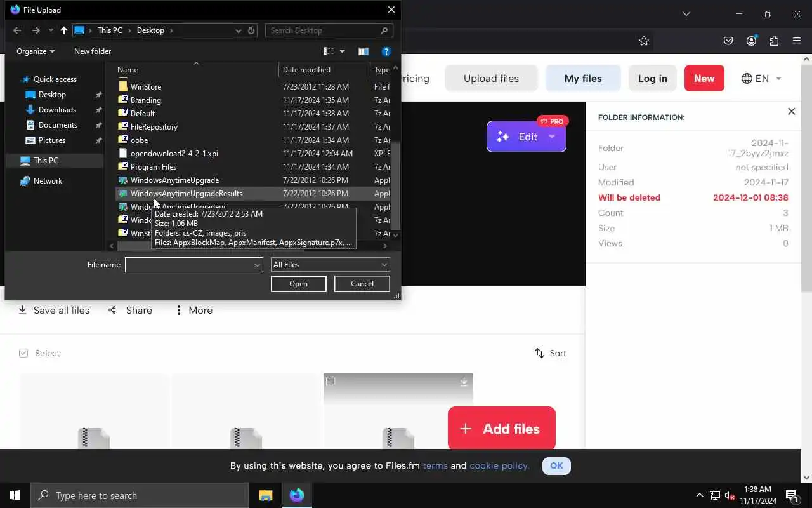Select the WindowsAnytimeUpgrade application

(x=174, y=180)
